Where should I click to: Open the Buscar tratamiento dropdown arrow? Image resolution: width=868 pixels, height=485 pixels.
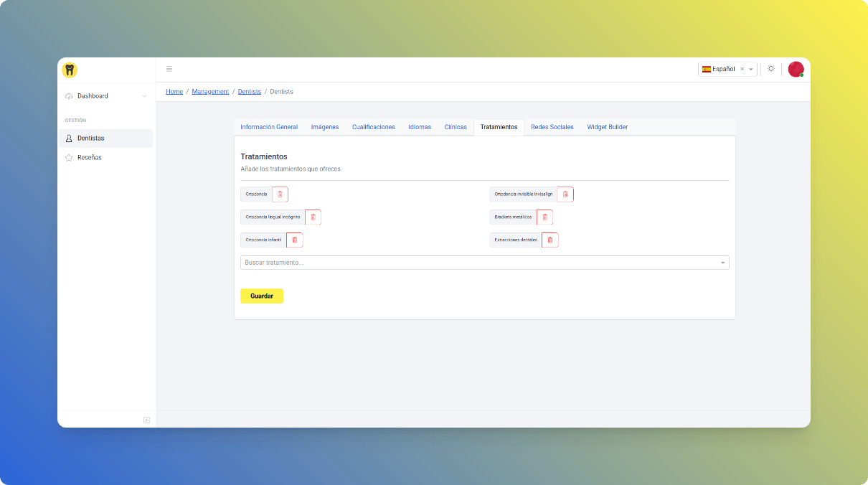pos(722,263)
